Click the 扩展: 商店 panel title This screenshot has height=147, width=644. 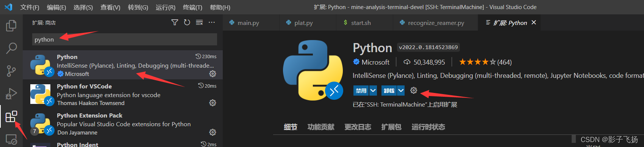pos(44,23)
